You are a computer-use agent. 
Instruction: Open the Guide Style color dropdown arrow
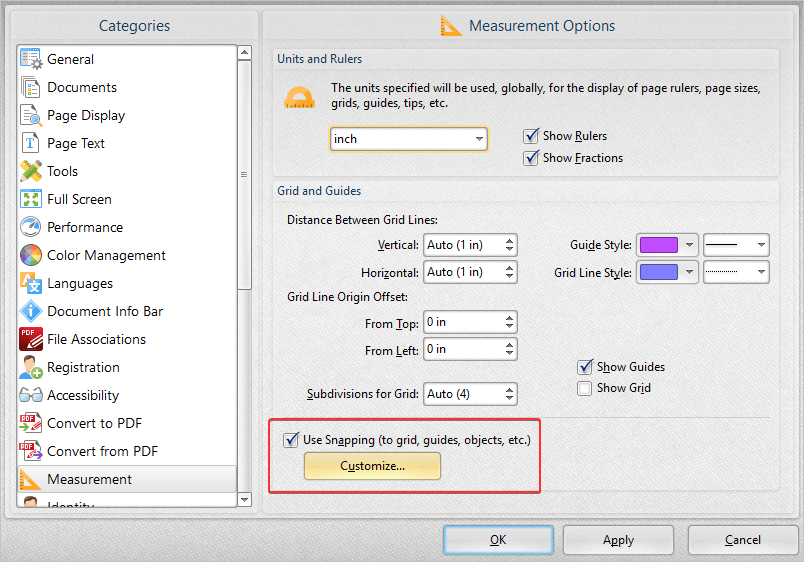coord(689,245)
